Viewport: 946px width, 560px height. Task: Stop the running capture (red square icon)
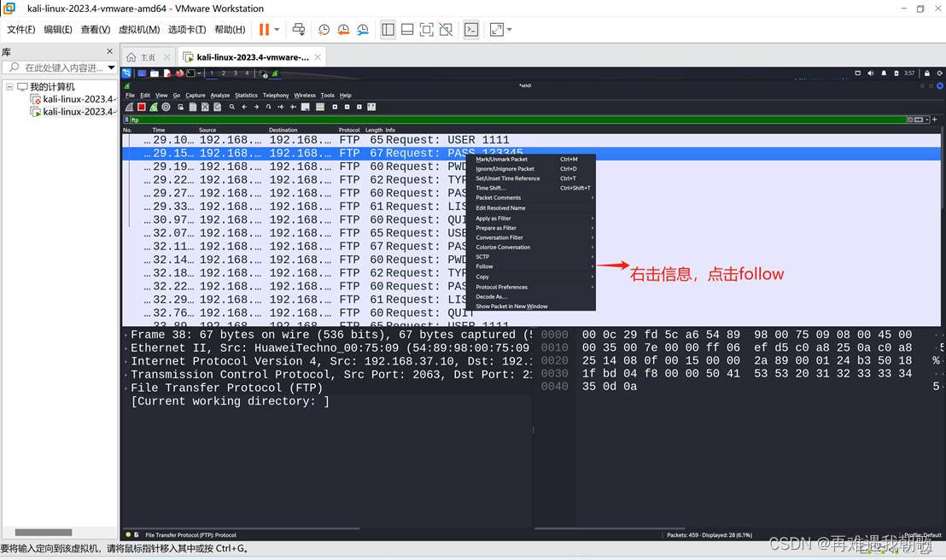[140, 107]
